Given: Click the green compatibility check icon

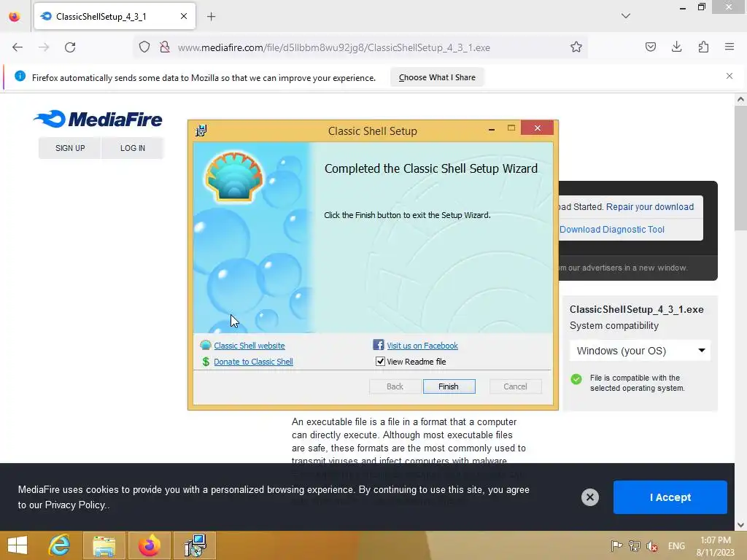Looking at the screenshot, I should tap(576, 379).
